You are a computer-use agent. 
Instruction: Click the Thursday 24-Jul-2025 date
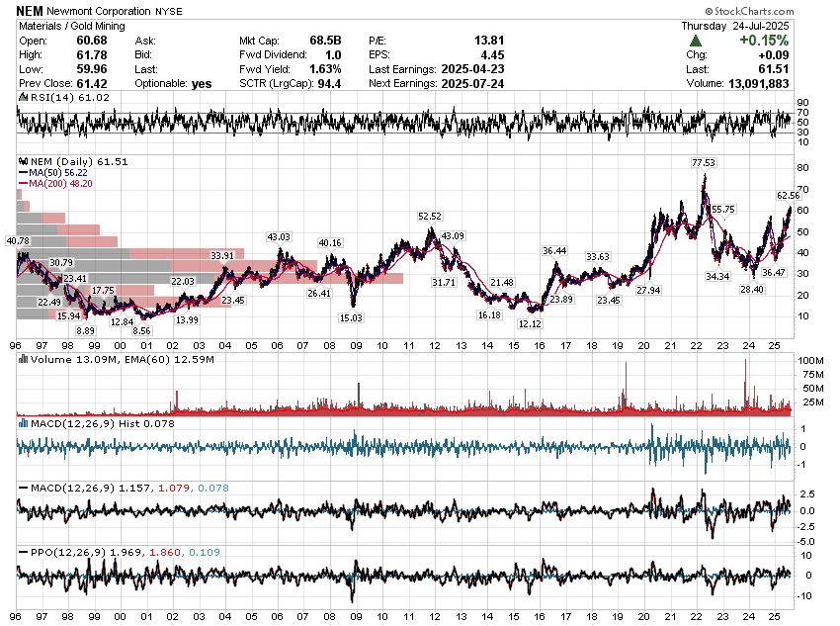[x=735, y=26]
